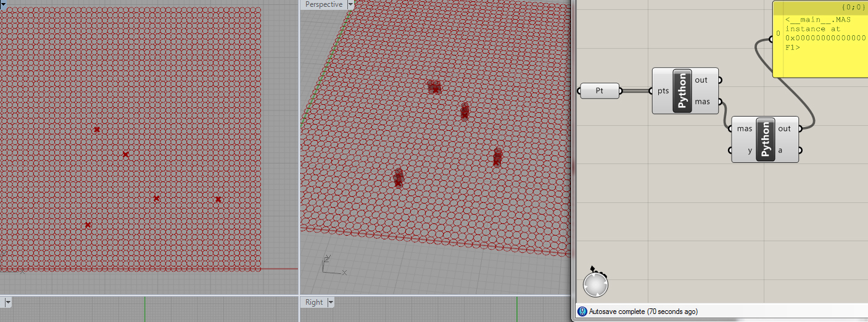Open the bottom-left viewport dropdown arrow
This screenshot has height=322, width=868.
pos(7,302)
